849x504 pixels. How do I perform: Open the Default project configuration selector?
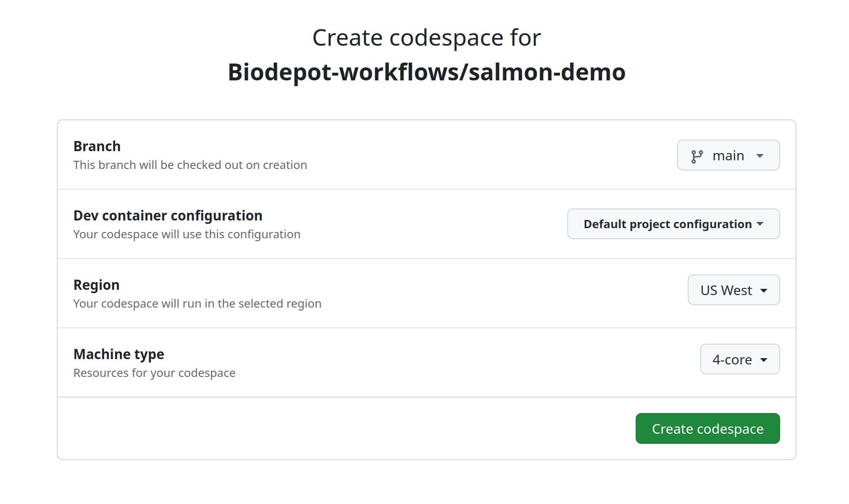673,224
